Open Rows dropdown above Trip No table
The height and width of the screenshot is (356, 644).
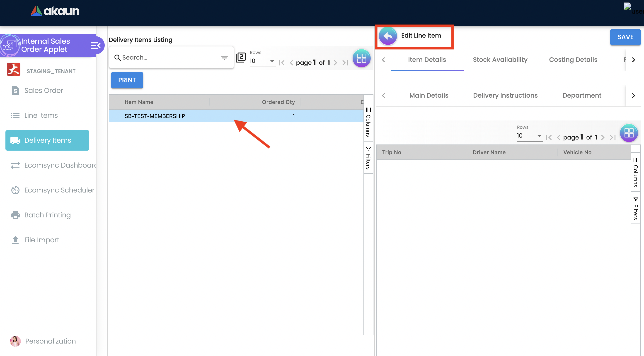pos(530,136)
